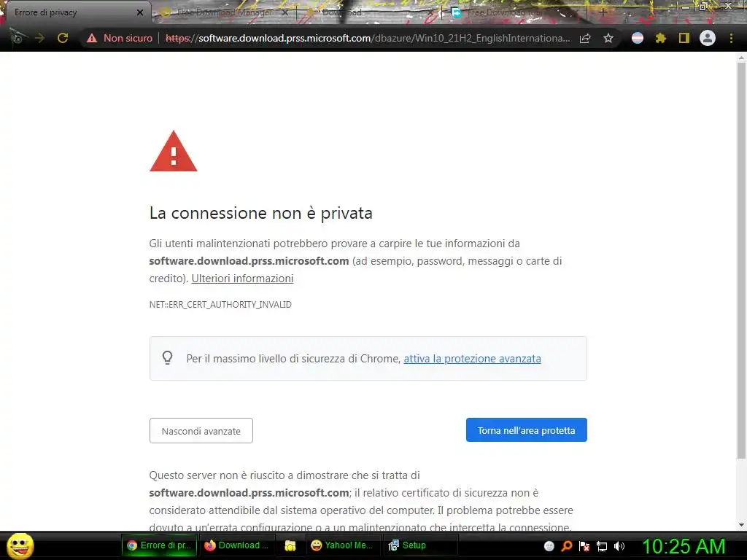Click the orange magnifier tray icon
Screen dimensions: 747x560
coord(567,546)
